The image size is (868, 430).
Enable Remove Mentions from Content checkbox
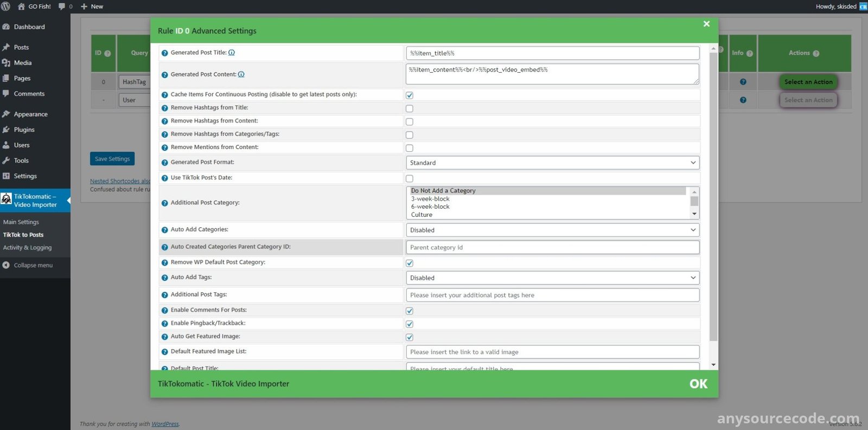point(410,148)
